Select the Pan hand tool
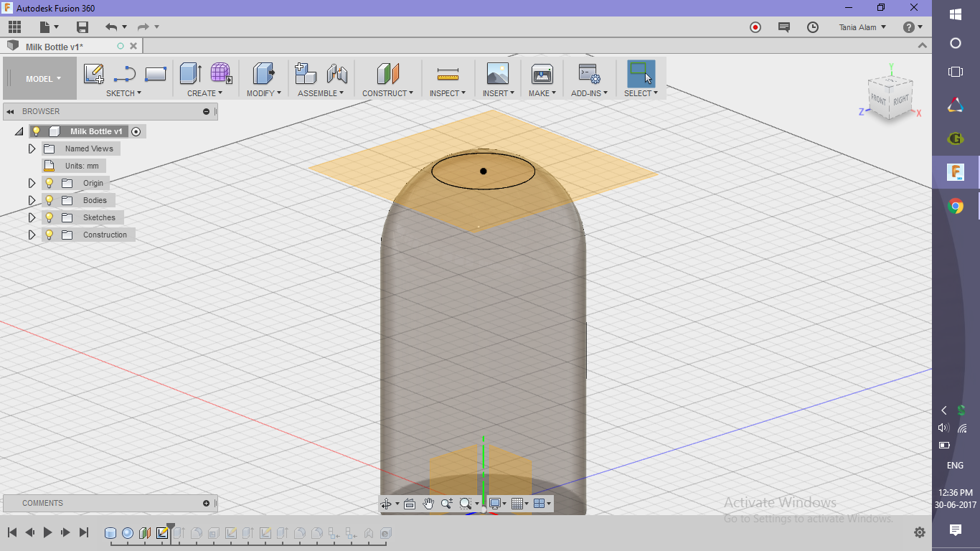Image resolution: width=980 pixels, height=551 pixels. click(x=428, y=504)
